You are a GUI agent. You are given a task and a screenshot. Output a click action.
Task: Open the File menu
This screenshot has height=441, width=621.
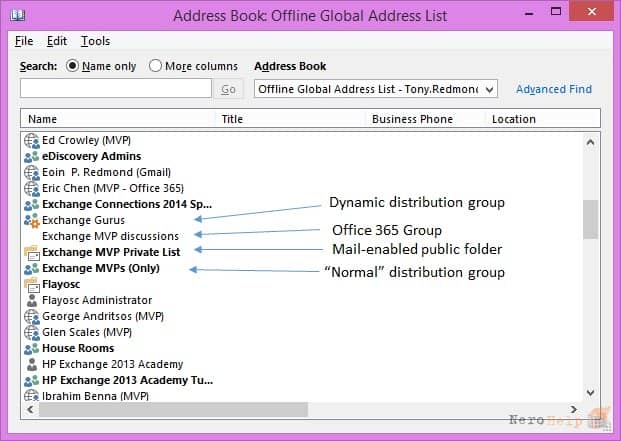[24, 41]
